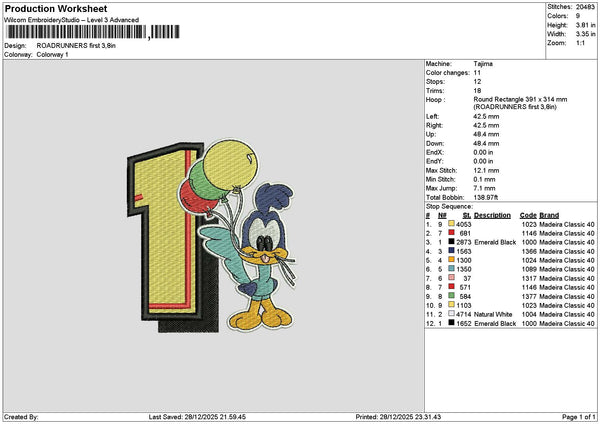Click the Design value 'ROADRUNNERS first 3,8in'
Image resolution: width=600 pixels, height=424 pixels.
tap(76, 46)
